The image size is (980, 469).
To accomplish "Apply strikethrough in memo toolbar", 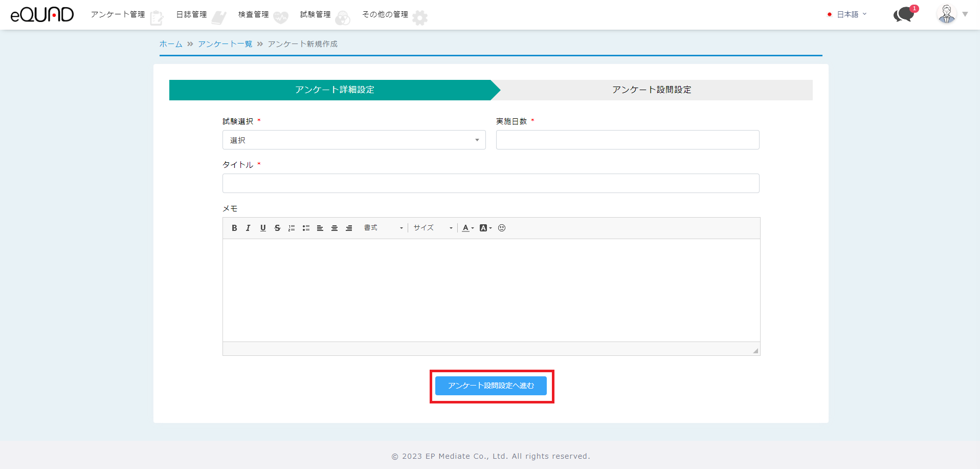I will pyautogui.click(x=277, y=228).
